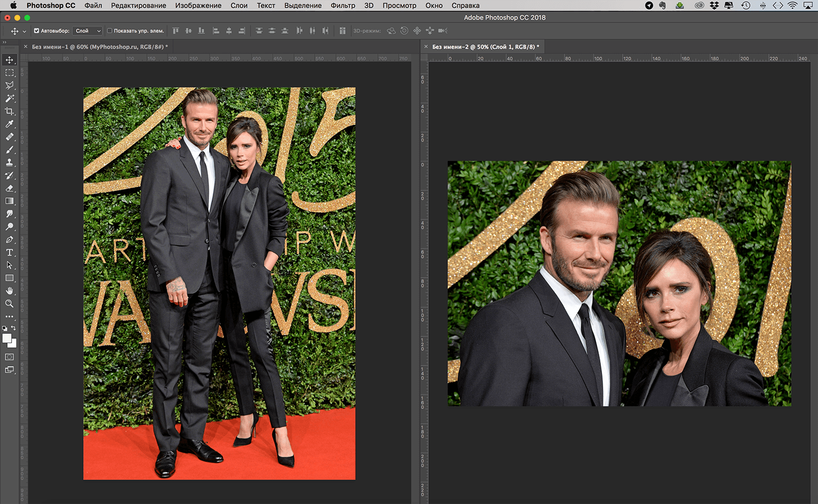Reset default foreground and background colors
This screenshot has height=504, width=818.
click(5, 328)
